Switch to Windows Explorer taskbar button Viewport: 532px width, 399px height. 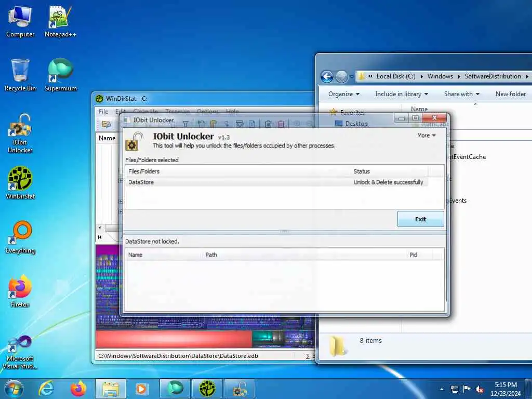tap(111, 389)
